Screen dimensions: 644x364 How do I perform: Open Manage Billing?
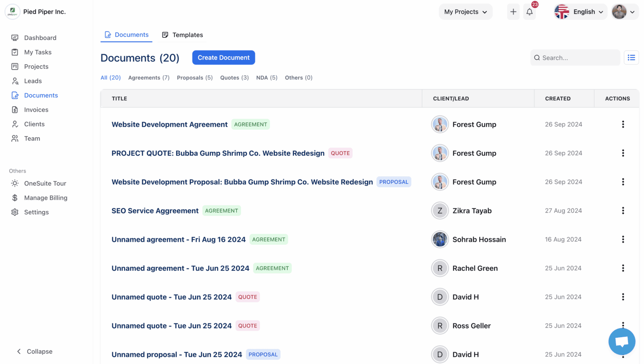tap(46, 198)
